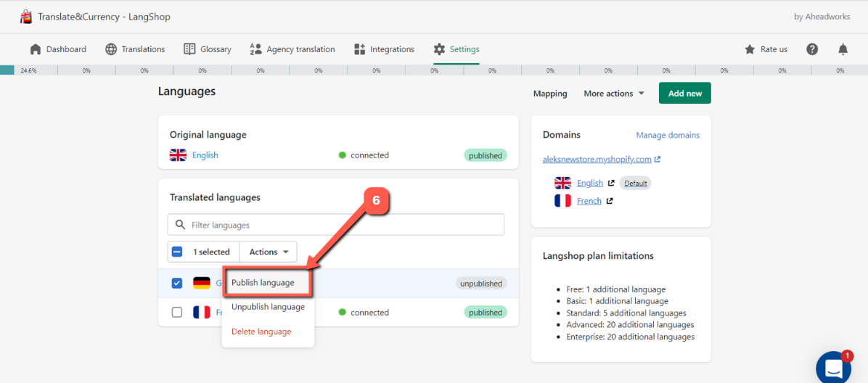
Task: Click connected status in French row
Action: click(364, 312)
